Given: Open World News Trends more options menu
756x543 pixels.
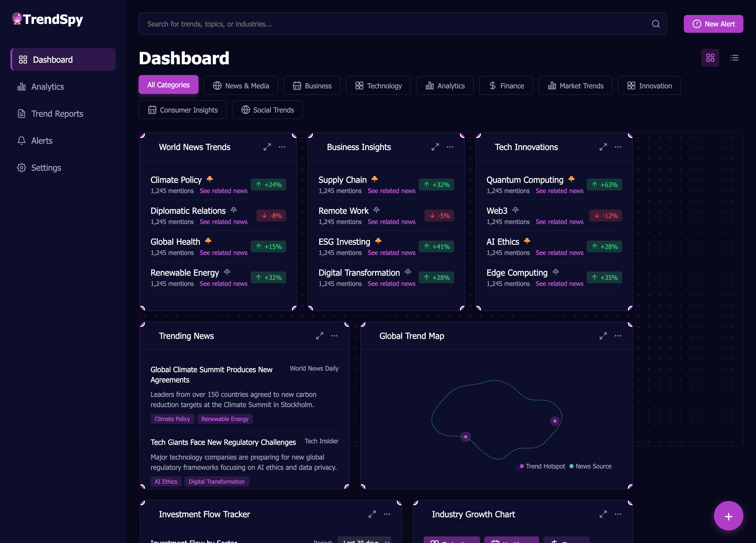Looking at the screenshot, I should (282, 147).
